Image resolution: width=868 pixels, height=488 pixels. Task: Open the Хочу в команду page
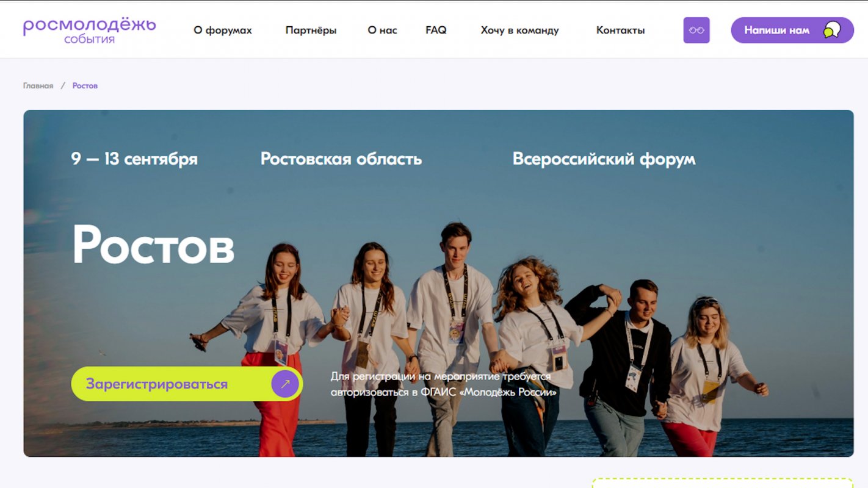[x=519, y=30]
